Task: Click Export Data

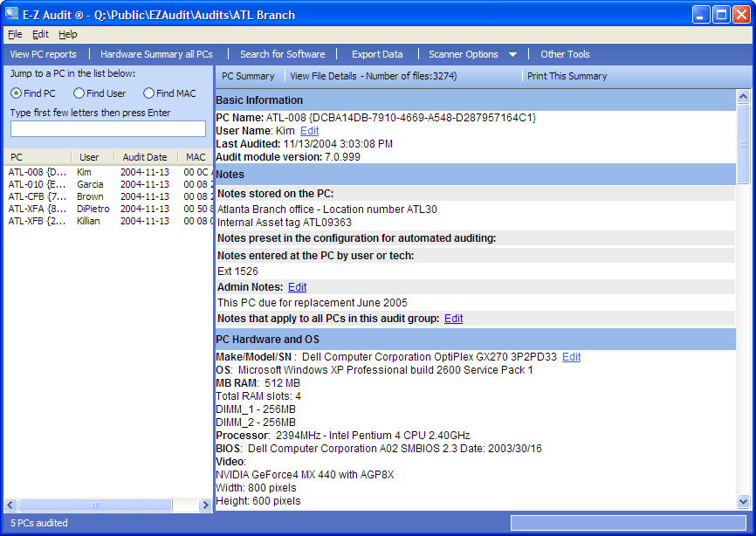Action: (377, 53)
